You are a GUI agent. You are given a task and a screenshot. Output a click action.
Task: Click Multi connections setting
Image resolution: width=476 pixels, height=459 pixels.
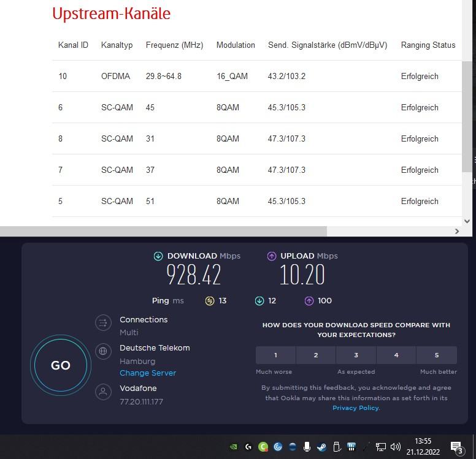(x=129, y=333)
